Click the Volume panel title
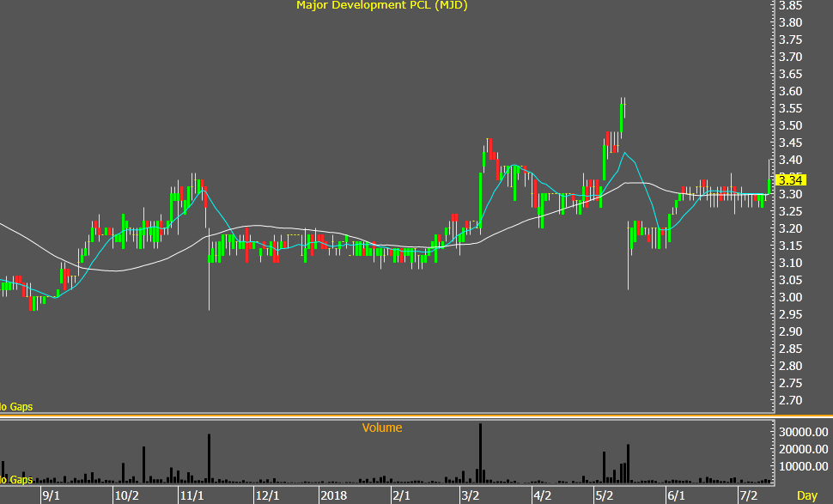 (382, 428)
